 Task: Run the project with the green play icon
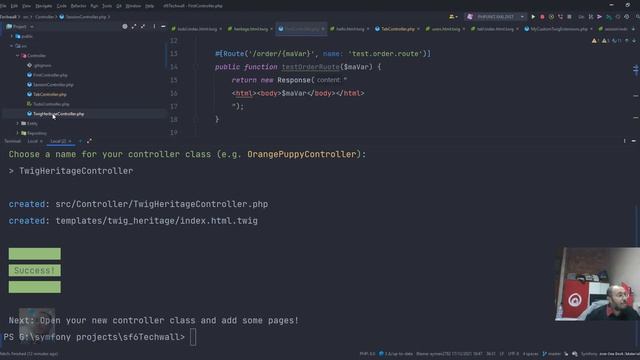pyautogui.click(x=533, y=17)
